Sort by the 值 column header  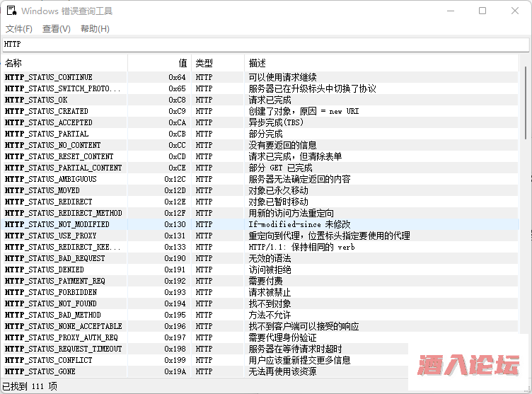159,63
